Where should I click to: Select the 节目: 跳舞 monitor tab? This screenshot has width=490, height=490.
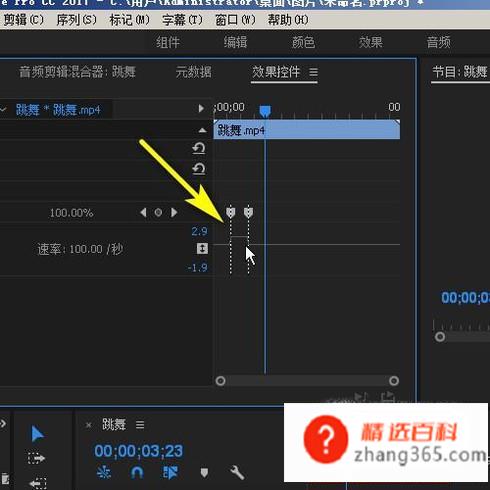pos(460,72)
